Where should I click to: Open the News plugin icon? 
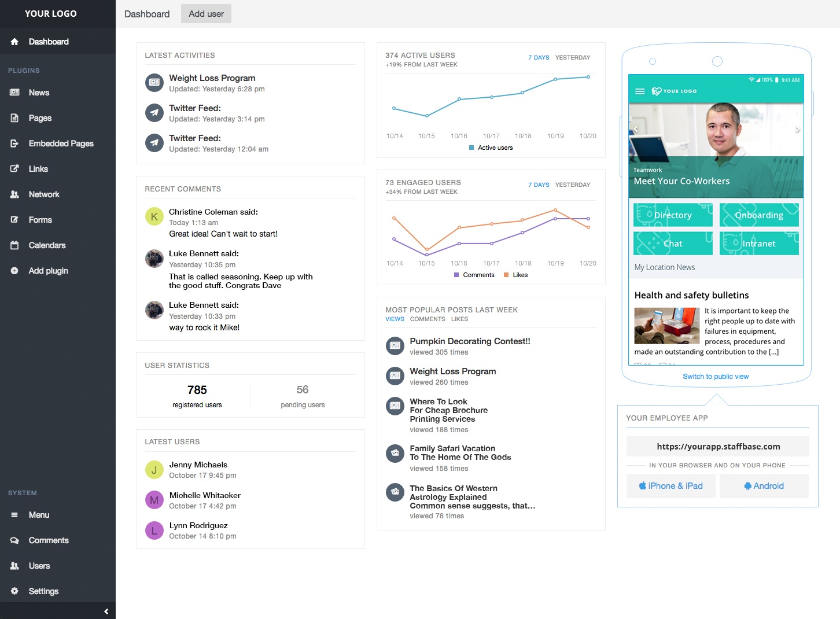[x=14, y=93]
